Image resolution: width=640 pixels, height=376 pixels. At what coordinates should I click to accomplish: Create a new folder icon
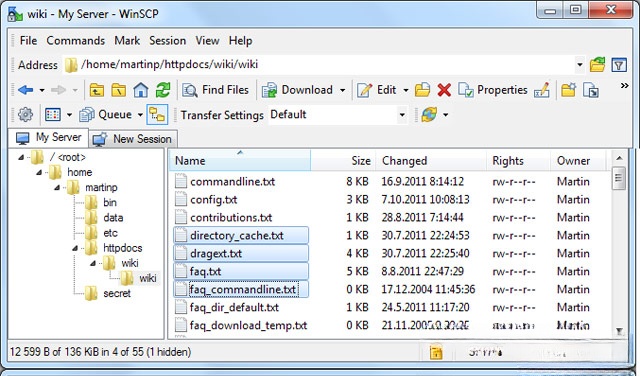tap(568, 90)
